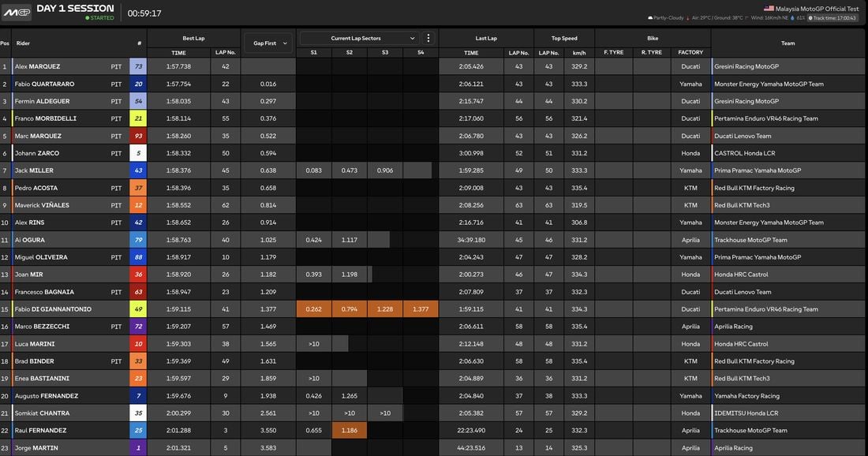
Task: Click Bagnaia's red number 63 badge
Action: point(138,292)
